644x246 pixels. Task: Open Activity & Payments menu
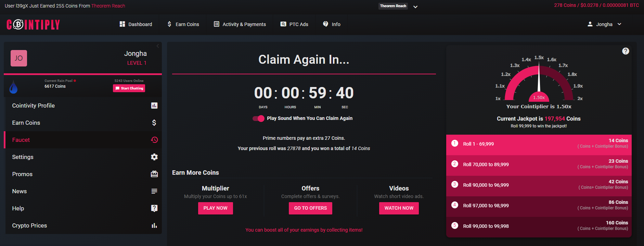point(240,24)
